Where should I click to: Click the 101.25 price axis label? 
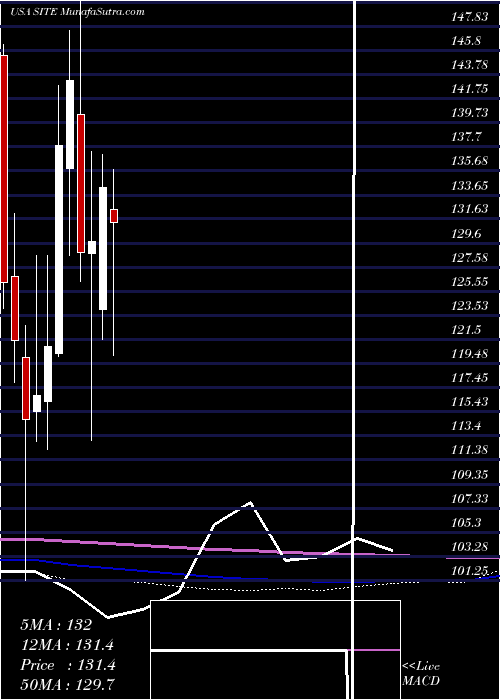(470, 571)
